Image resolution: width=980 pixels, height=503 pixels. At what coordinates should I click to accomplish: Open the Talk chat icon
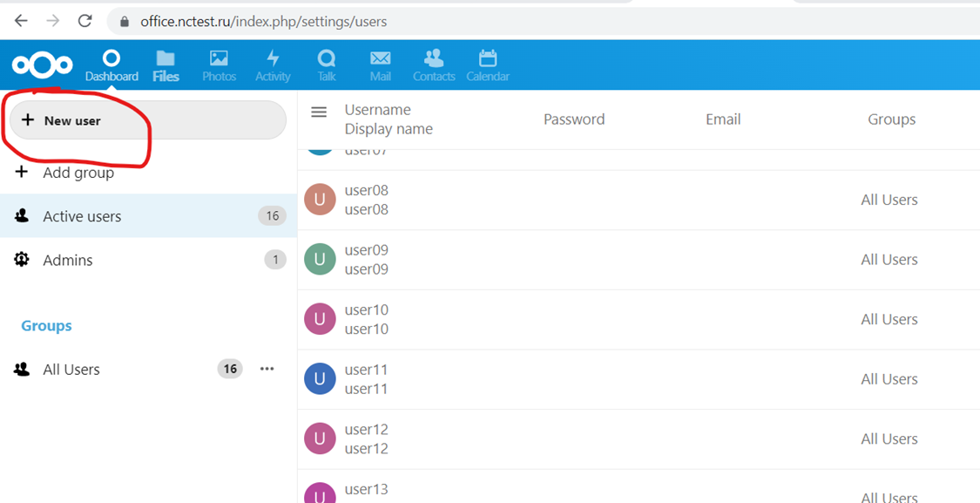327,65
